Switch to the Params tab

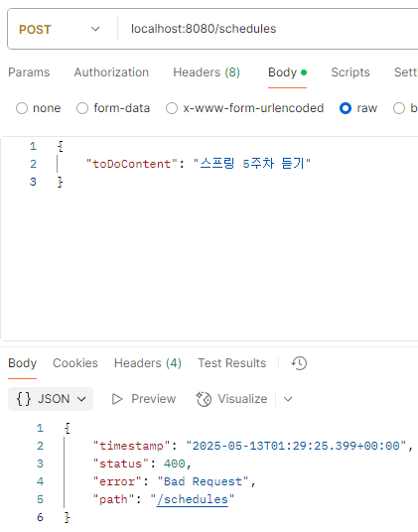[x=29, y=72]
